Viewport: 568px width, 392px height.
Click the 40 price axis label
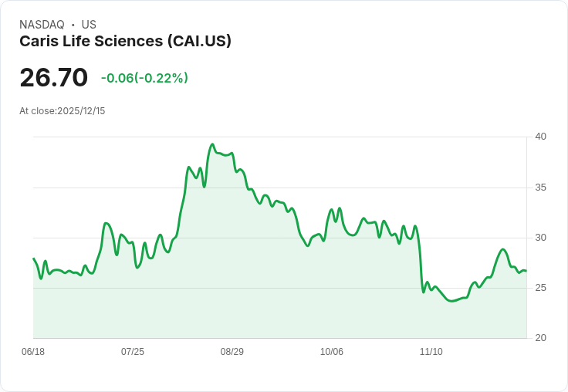[540, 137]
